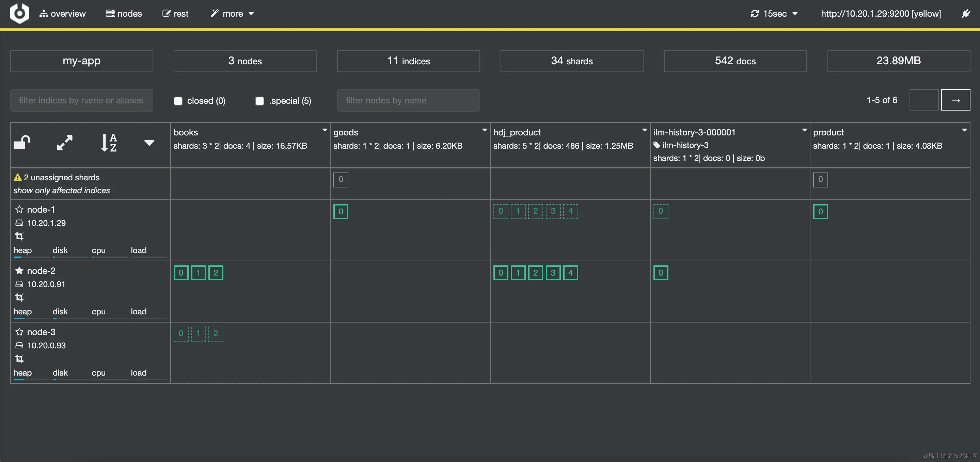980x462 pixels.
Task: Click the unlock shard allocation icon
Action: pos(22,143)
